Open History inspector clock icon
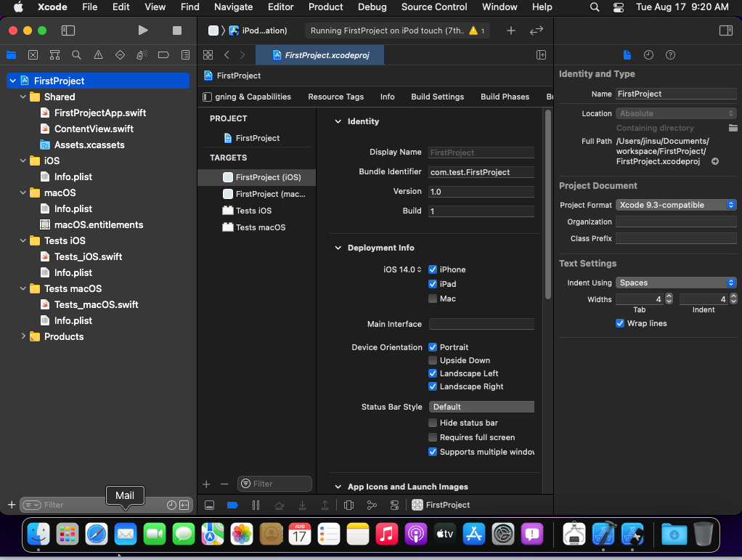The image size is (742, 560). (648, 55)
